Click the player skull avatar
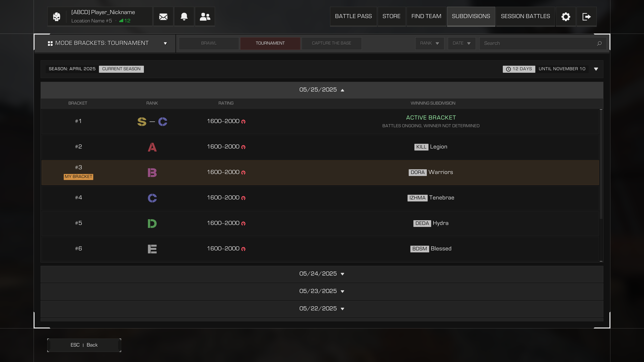The width and height of the screenshot is (644, 362). point(57,17)
